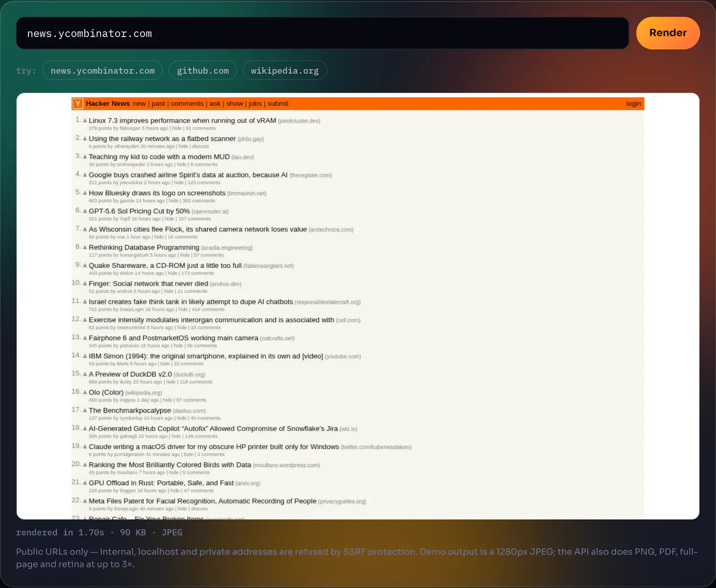Click the (pixelcluster.dev) domain link
The width and height of the screenshot is (716, 588).
(x=299, y=121)
